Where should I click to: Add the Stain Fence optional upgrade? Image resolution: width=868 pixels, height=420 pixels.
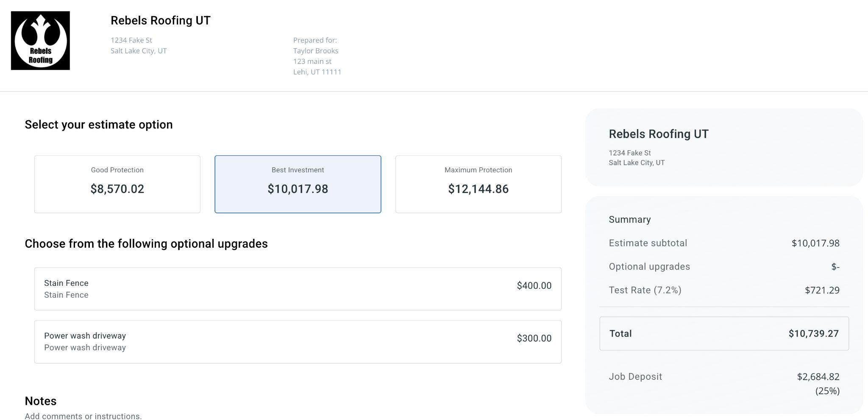coord(298,289)
